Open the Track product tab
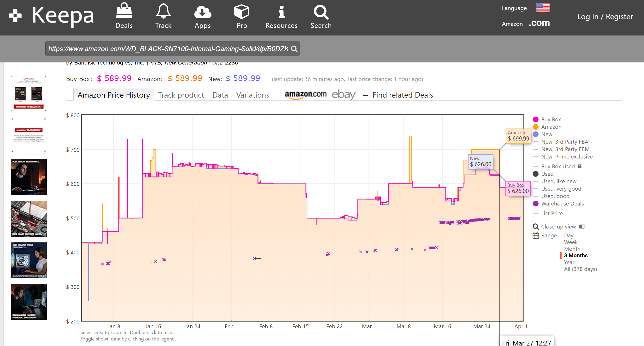The width and height of the screenshot is (644, 346). tap(181, 95)
